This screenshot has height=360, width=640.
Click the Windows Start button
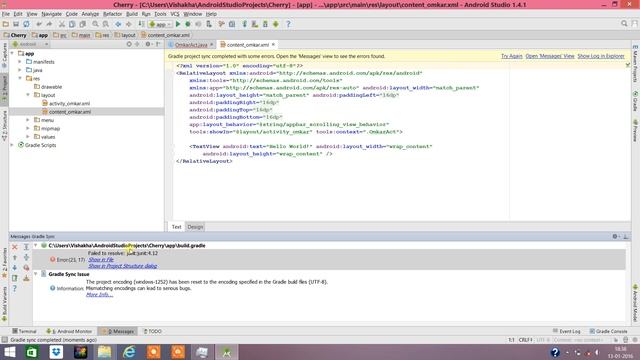9,352
